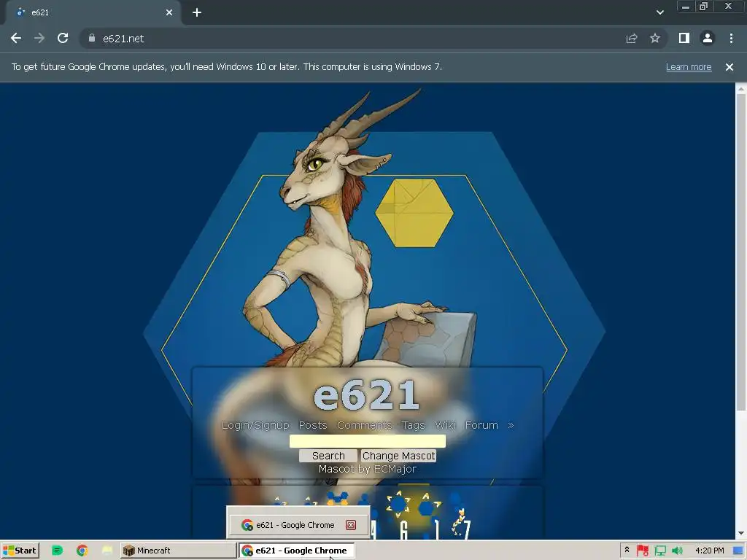The height and width of the screenshot is (560, 747).
Task: Click the Change Mascot button
Action: click(x=399, y=456)
